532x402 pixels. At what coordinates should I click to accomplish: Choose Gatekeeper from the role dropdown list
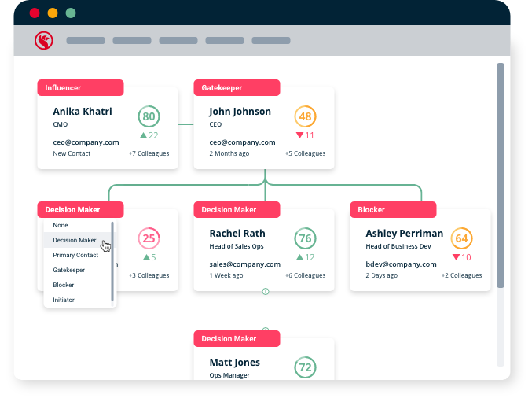point(77,270)
